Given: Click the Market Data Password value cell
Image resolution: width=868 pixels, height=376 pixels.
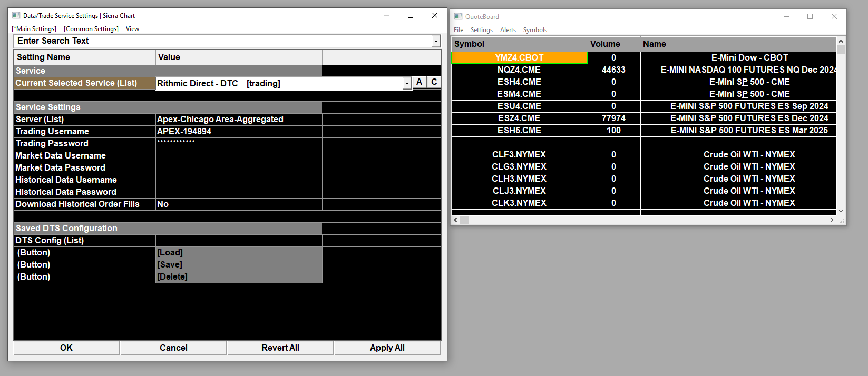Looking at the screenshot, I should [x=239, y=168].
